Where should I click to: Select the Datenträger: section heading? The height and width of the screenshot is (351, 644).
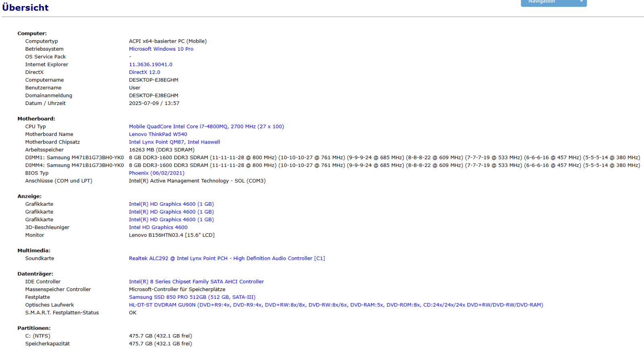click(x=35, y=274)
